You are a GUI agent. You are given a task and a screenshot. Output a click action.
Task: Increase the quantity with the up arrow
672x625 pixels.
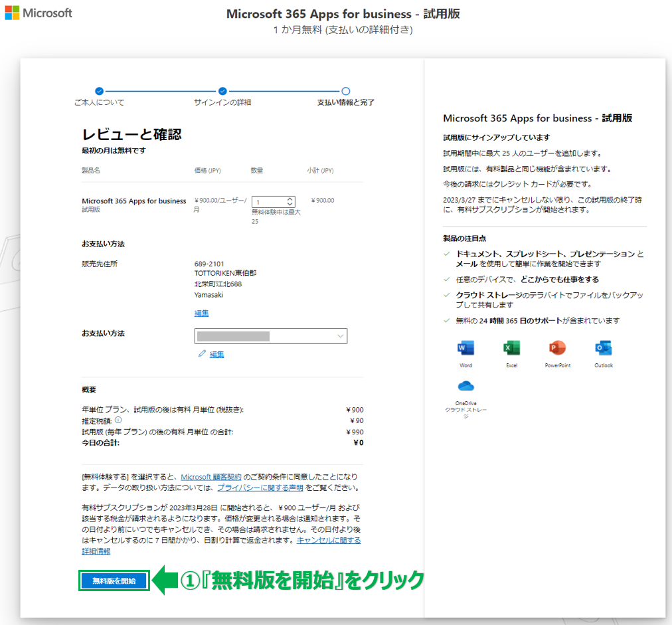point(290,199)
